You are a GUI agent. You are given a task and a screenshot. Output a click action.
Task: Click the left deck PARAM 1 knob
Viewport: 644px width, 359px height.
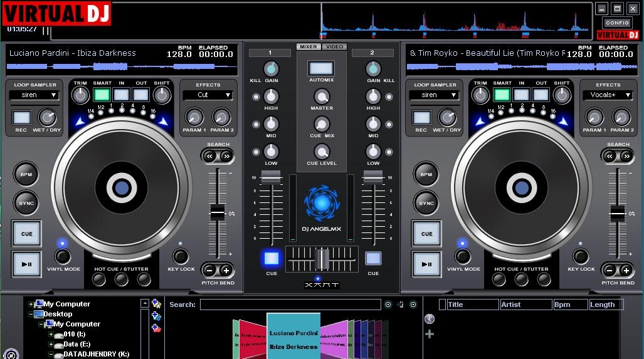pos(194,117)
